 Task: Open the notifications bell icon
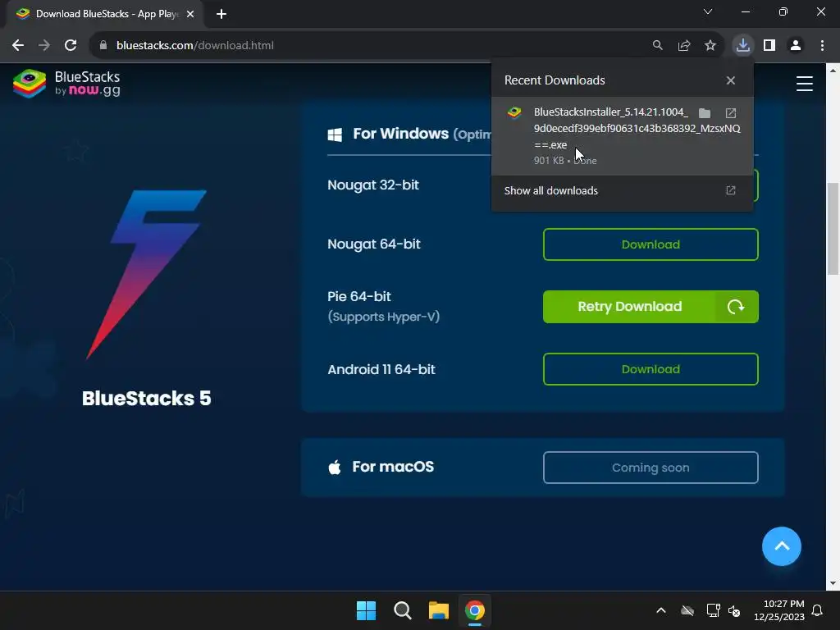[817, 610]
